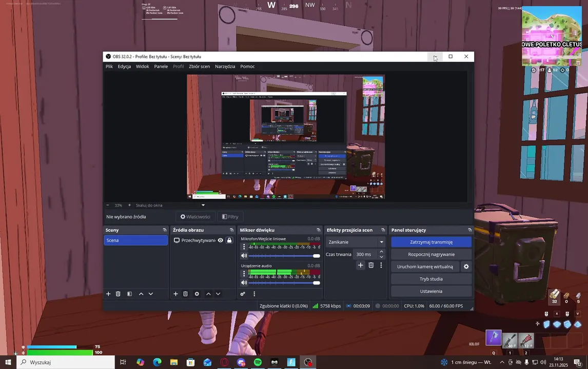Open the Widok menu
Image resolution: width=588 pixels, height=369 pixels.
(x=143, y=66)
